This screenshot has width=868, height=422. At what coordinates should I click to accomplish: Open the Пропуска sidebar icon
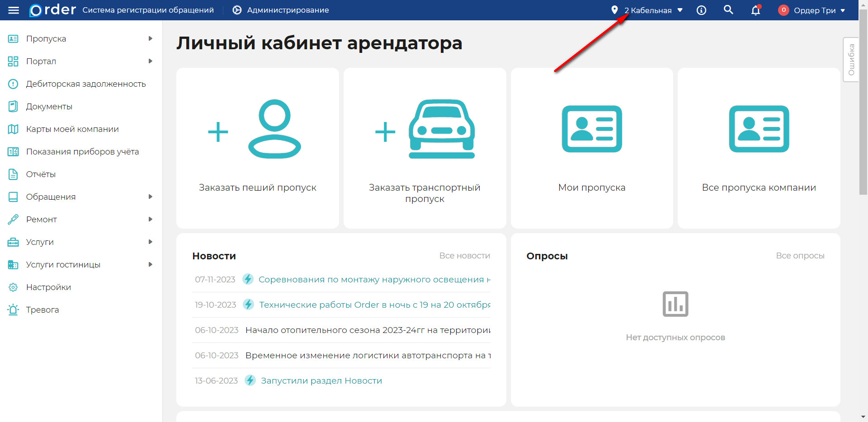tap(13, 38)
